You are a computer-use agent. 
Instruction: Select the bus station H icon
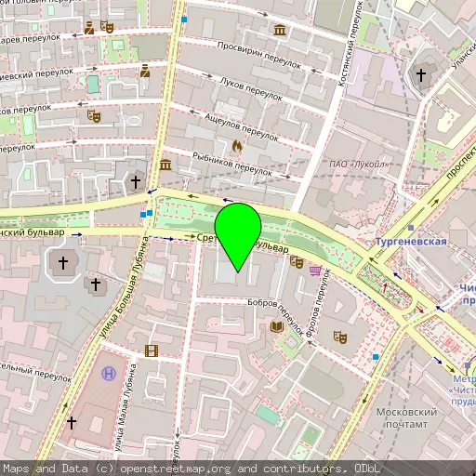click(x=109, y=374)
